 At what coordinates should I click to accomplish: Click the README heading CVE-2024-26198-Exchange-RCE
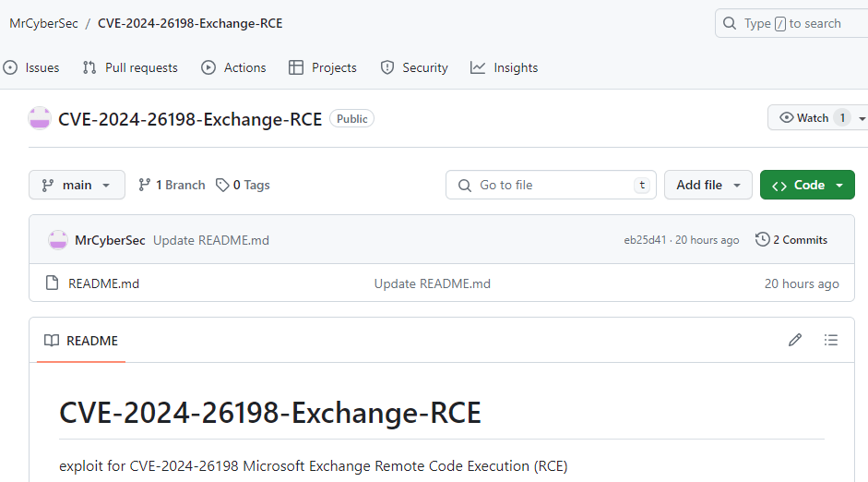tap(270, 413)
